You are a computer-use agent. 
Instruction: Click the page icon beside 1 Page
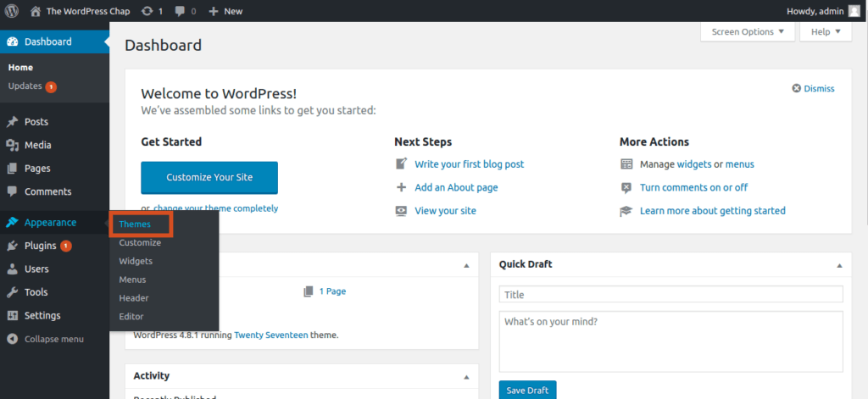point(309,291)
